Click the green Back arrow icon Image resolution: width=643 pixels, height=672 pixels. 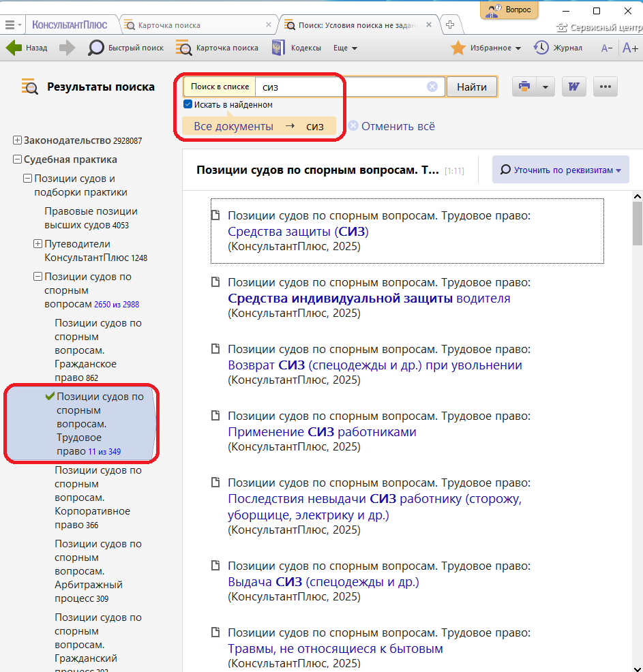pyautogui.click(x=14, y=48)
